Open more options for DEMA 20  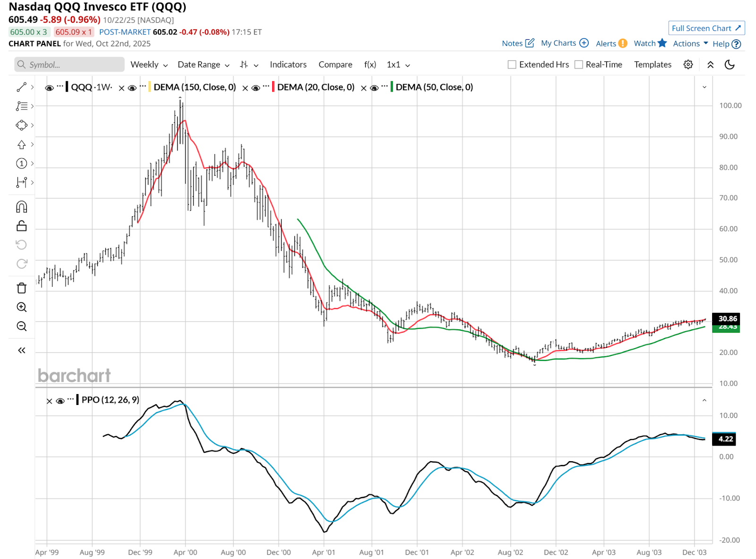pyautogui.click(x=266, y=86)
